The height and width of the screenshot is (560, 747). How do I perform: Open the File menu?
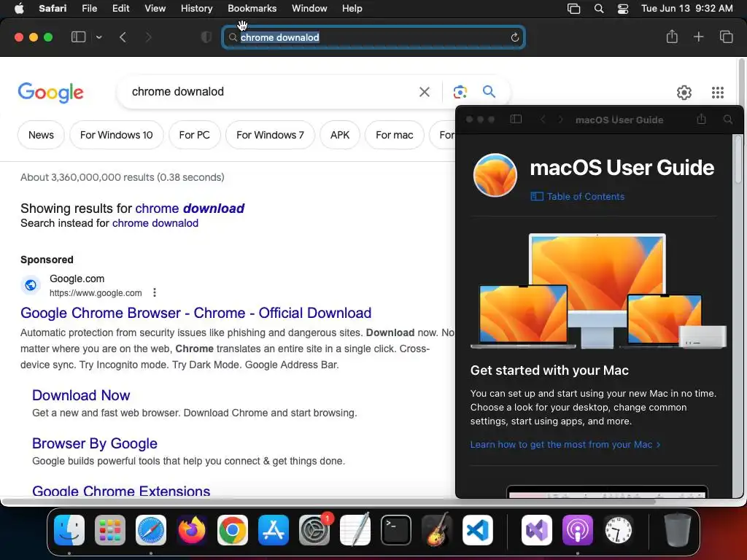(x=90, y=8)
